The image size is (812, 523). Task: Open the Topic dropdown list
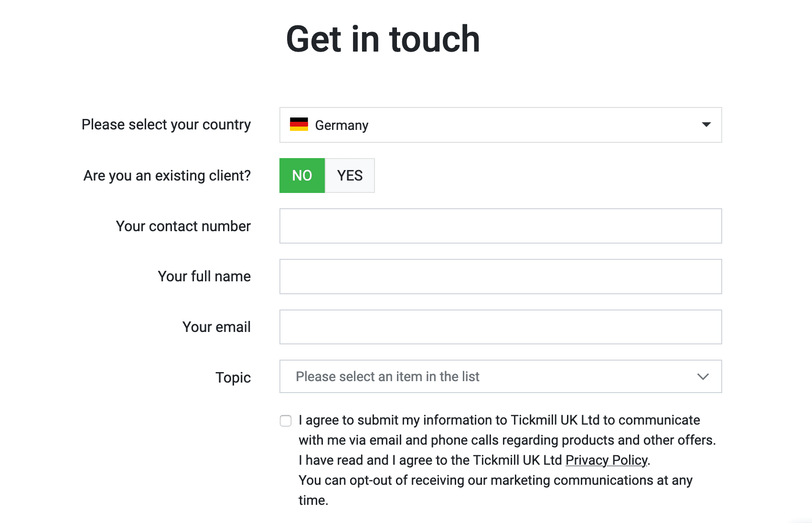click(500, 377)
